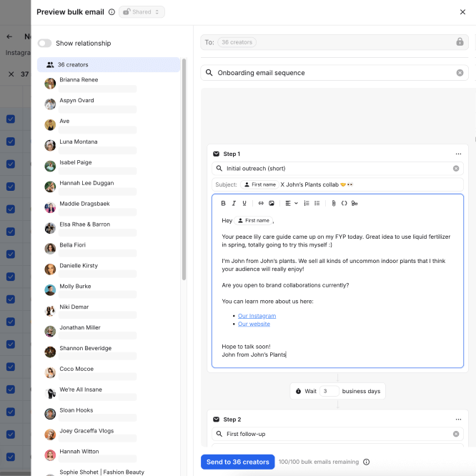Open the Our website link
The height and width of the screenshot is (476, 476).
coord(254,324)
